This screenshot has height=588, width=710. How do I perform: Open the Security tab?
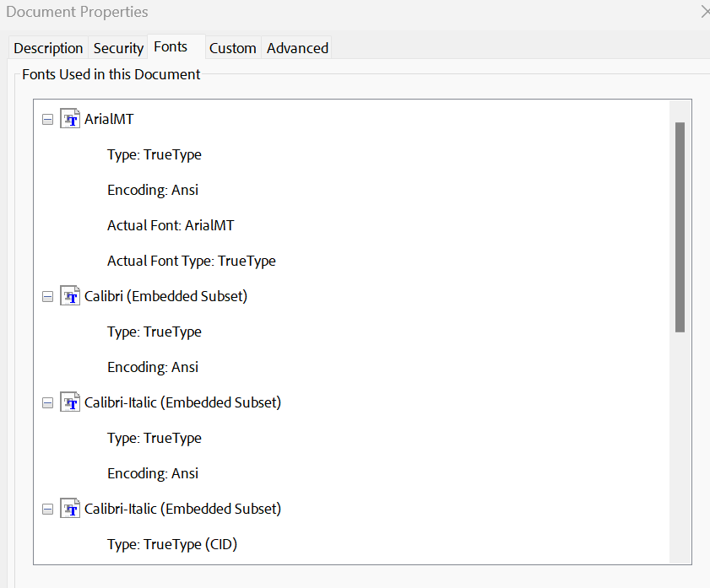tap(118, 47)
